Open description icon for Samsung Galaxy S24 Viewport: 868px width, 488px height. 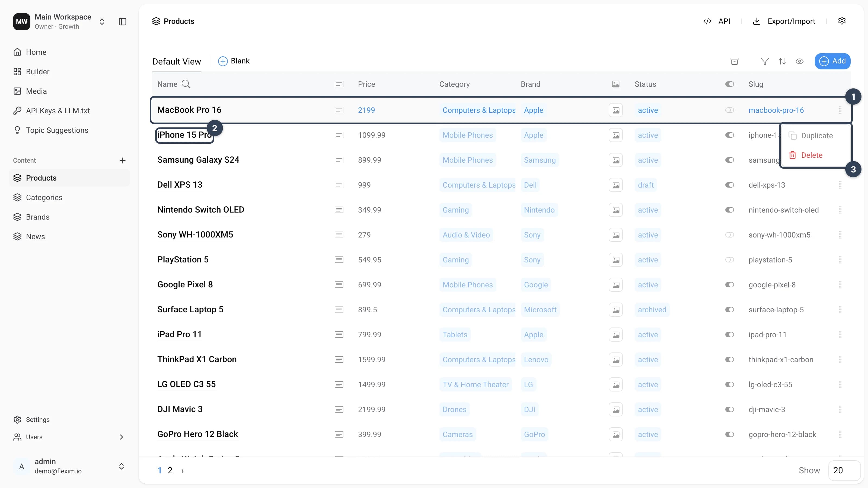pos(339,160)
